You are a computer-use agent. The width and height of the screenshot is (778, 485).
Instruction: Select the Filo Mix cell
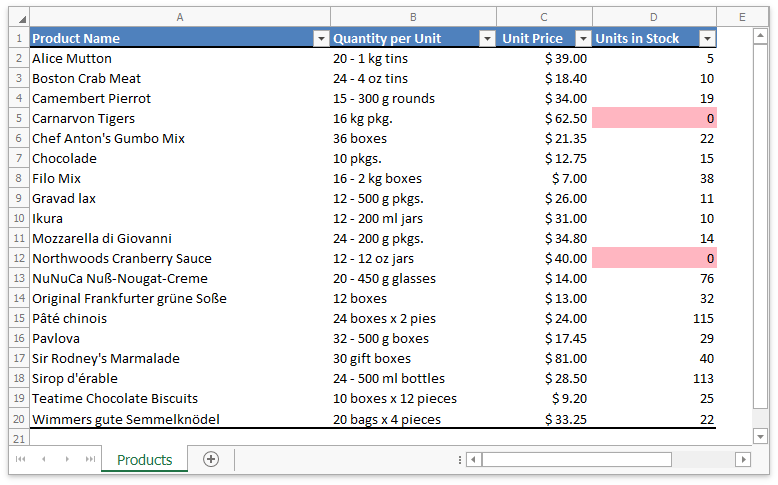[180, 178]
